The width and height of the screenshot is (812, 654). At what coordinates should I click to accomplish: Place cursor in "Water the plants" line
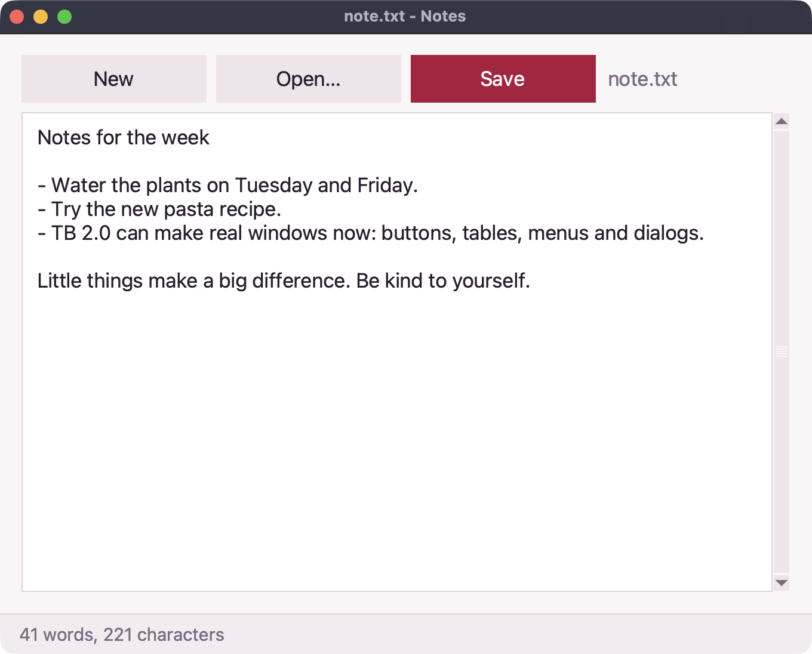click(227, 185)
